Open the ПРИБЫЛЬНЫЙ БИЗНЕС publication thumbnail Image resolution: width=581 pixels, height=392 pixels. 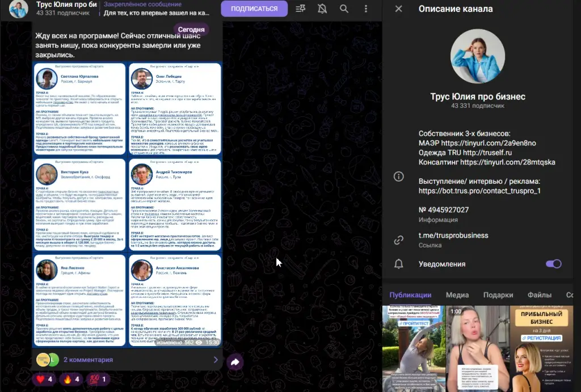pos(541,349)
